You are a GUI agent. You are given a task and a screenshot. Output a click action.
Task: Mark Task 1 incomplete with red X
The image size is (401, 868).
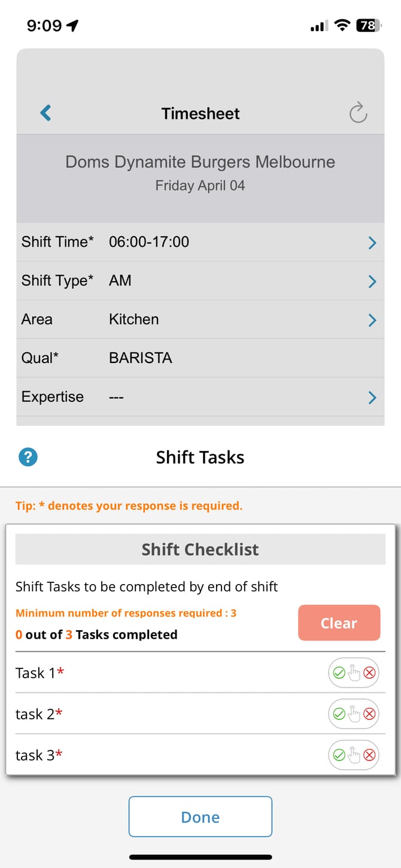pos(369,673)
